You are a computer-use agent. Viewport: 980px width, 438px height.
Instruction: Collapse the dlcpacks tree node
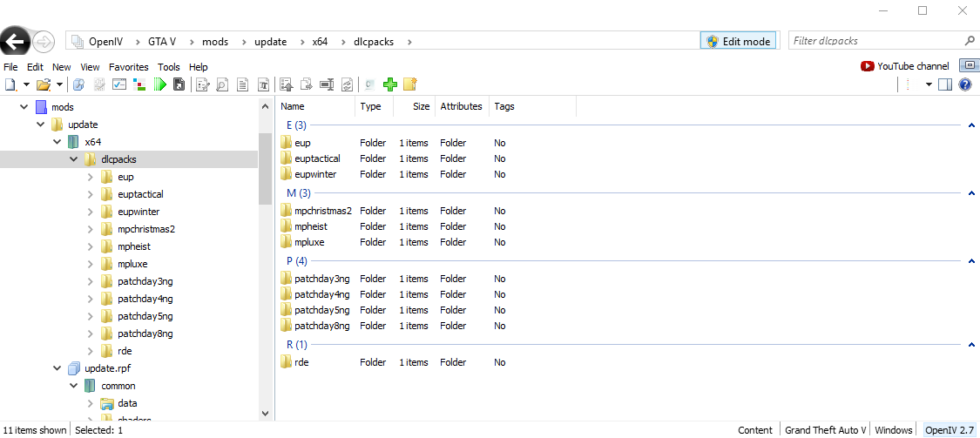74,159
